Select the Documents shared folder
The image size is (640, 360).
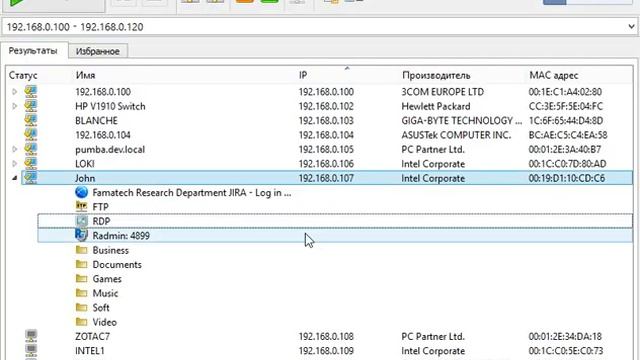click(x=117, y=264)
